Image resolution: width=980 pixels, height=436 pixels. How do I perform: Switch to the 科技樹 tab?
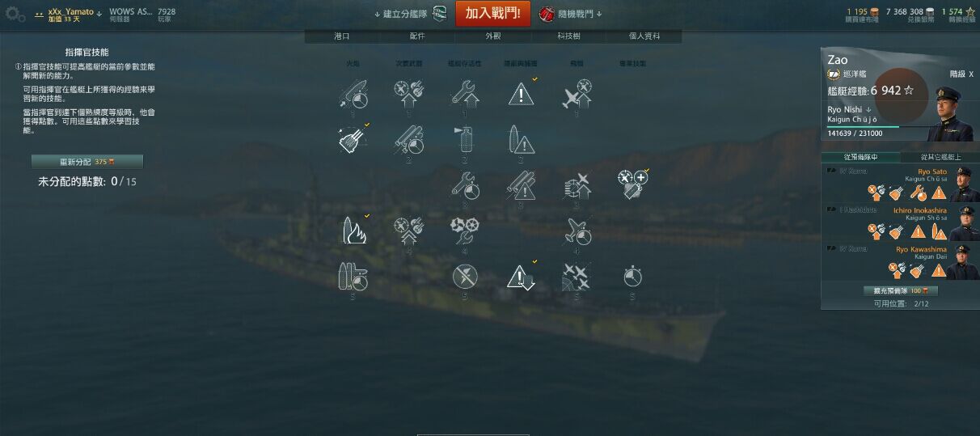point(568,36)
